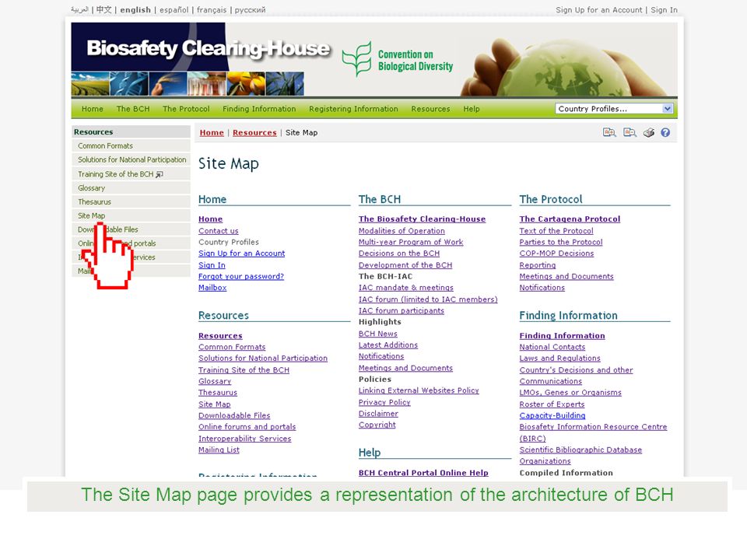Select Common Formats in the sidebar
Image resolution: width=747 pixels, height=560 pixels.
pos(131,145)
